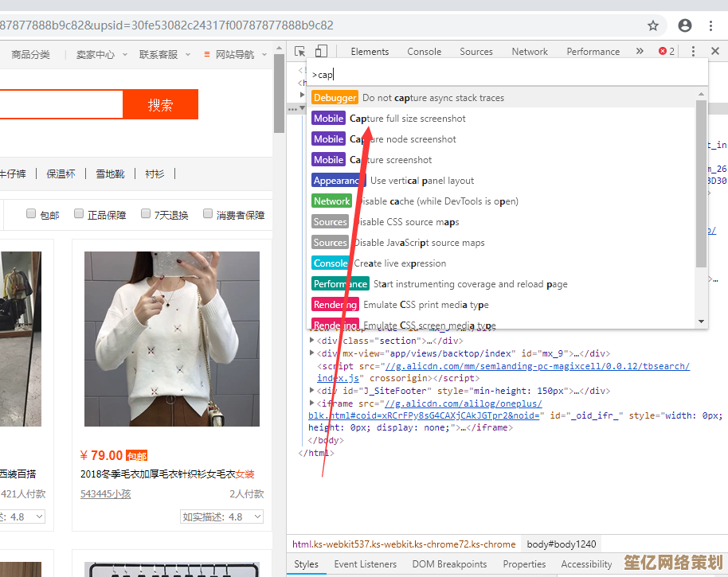
Task: Switch to the Sources tab
Action: pos(476,52)
